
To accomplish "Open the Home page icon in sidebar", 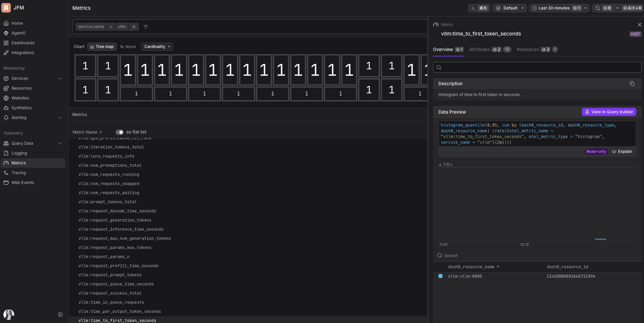I will coord(6,23).
